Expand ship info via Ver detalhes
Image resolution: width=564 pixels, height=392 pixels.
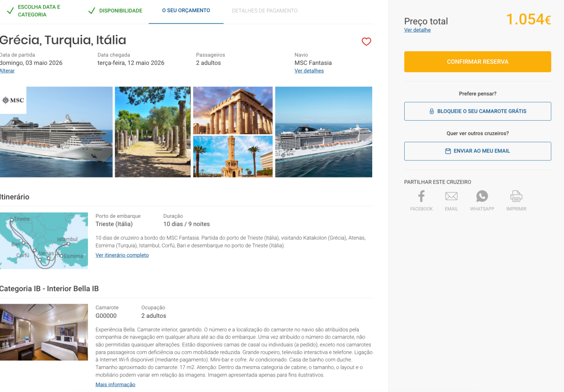[309, 71]
